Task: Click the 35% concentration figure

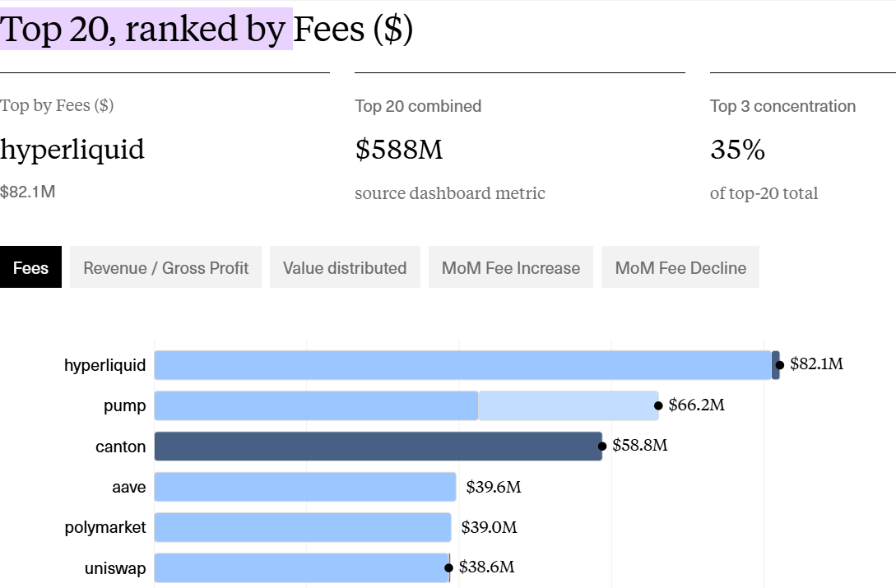Action: click(x=738, y=150)
